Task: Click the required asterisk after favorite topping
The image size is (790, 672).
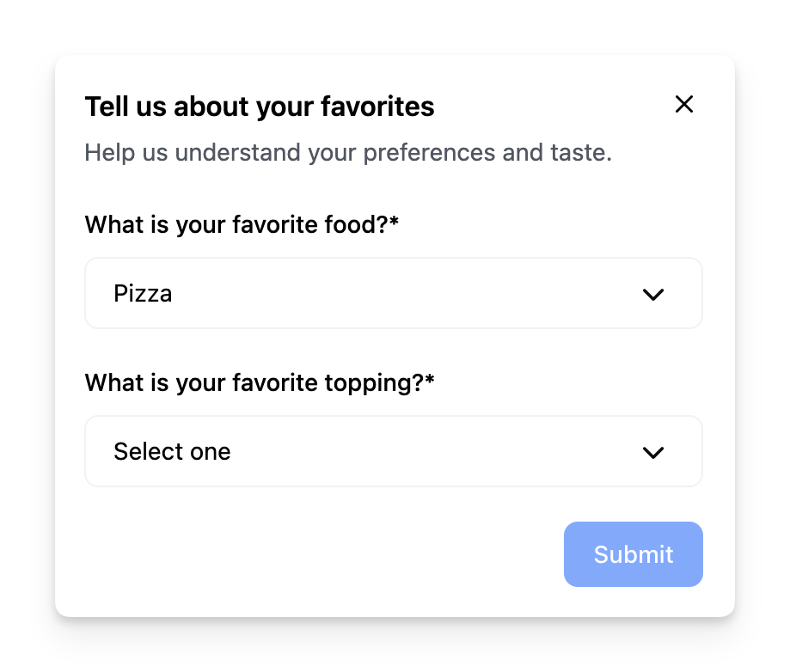Action: [x=430, y=381]
